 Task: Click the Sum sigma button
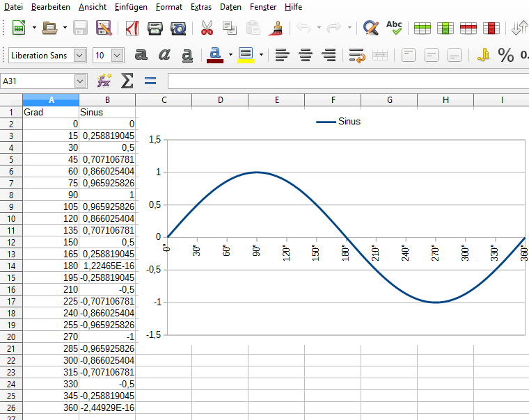pyautogui.click(x=127, y=81)
